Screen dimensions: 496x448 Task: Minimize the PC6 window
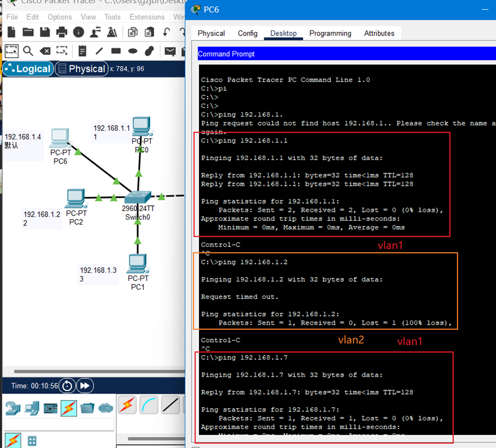485,10
